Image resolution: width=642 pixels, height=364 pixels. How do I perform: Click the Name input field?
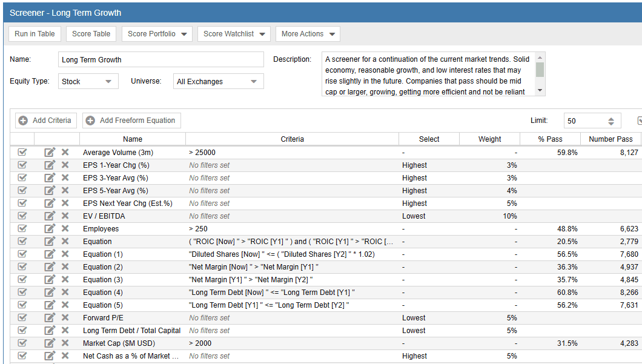(161, 59)
